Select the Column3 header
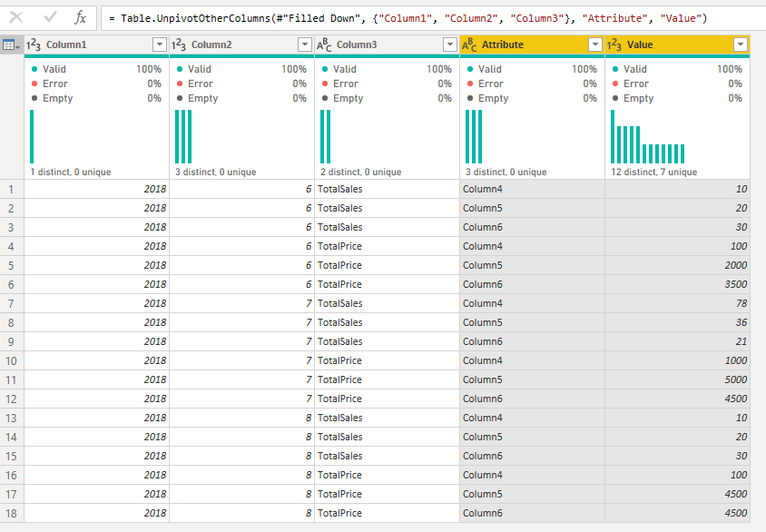 pos(387,45)
